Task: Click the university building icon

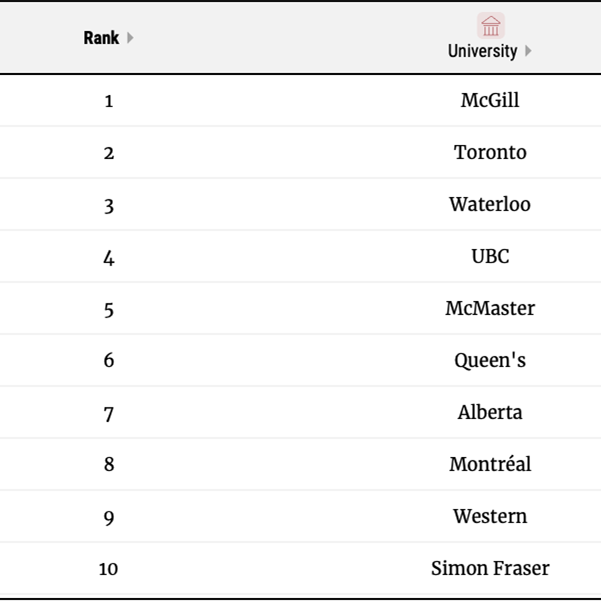Action: pyautogui.click(x=491, y=26)
